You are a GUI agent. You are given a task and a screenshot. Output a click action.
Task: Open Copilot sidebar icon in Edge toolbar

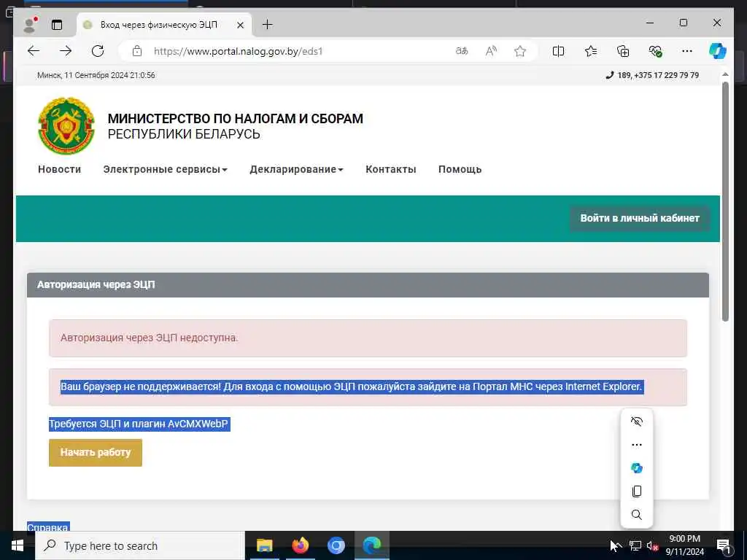pyautogui.click(x=718, y=51)
